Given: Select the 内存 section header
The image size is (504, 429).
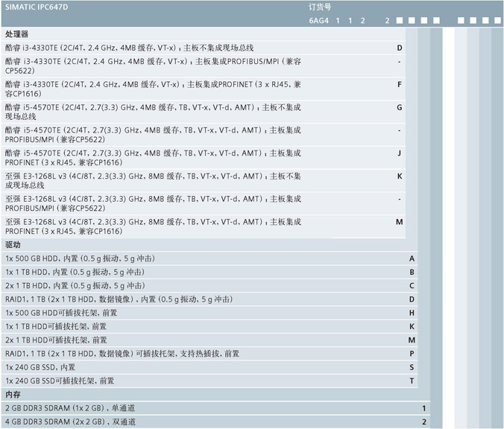Looking at the screenshot, I should click(13, 395).
